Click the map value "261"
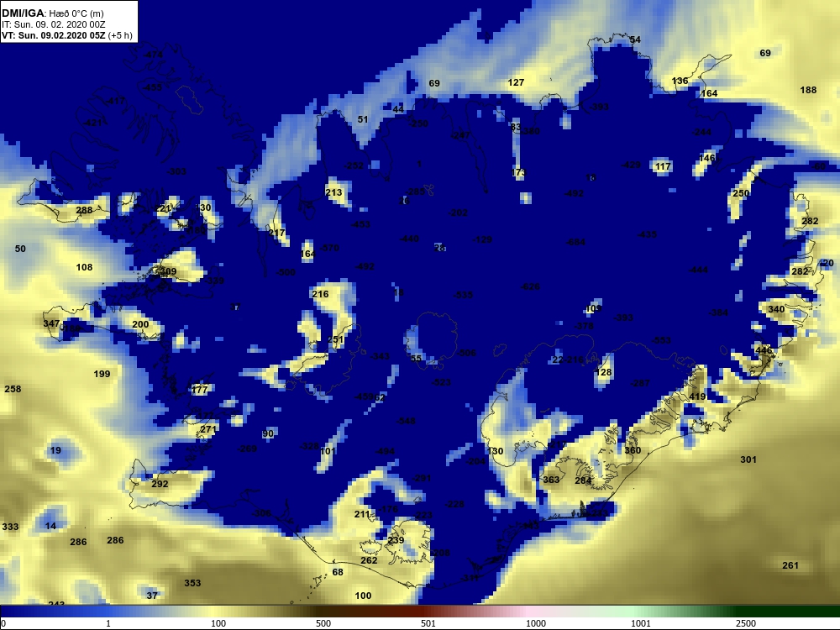Image resolution: width=840 pixels, height=630 pixels. point(790,565)
